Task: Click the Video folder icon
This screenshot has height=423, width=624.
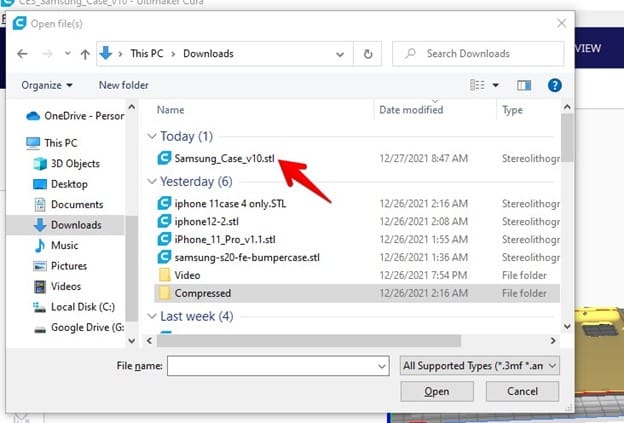Action: click(x=164, y=275)
